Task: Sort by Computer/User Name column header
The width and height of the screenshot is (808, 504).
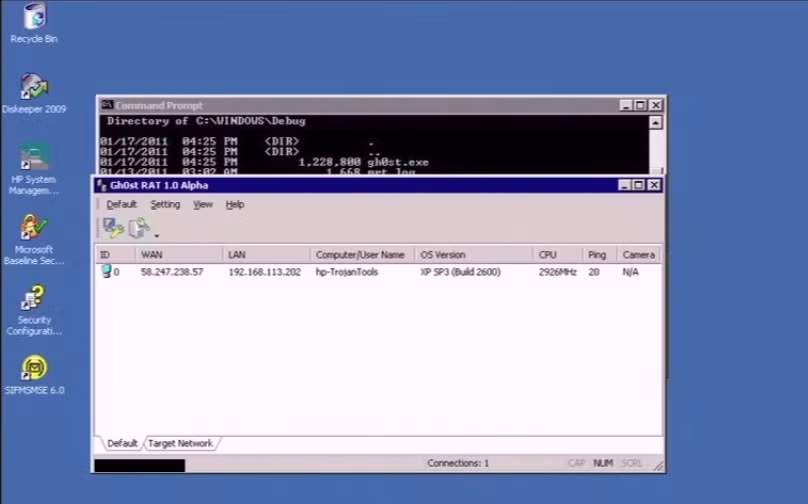Action: [363, 255]
